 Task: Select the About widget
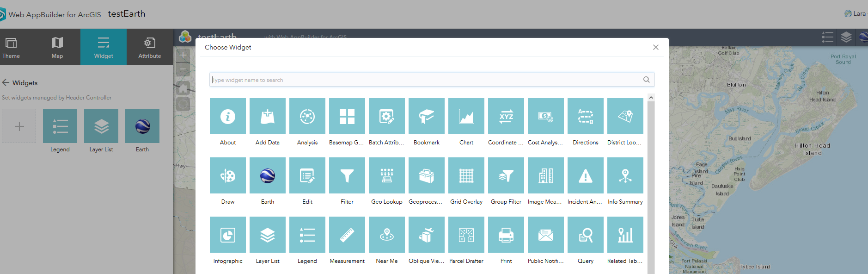(227, 116)
